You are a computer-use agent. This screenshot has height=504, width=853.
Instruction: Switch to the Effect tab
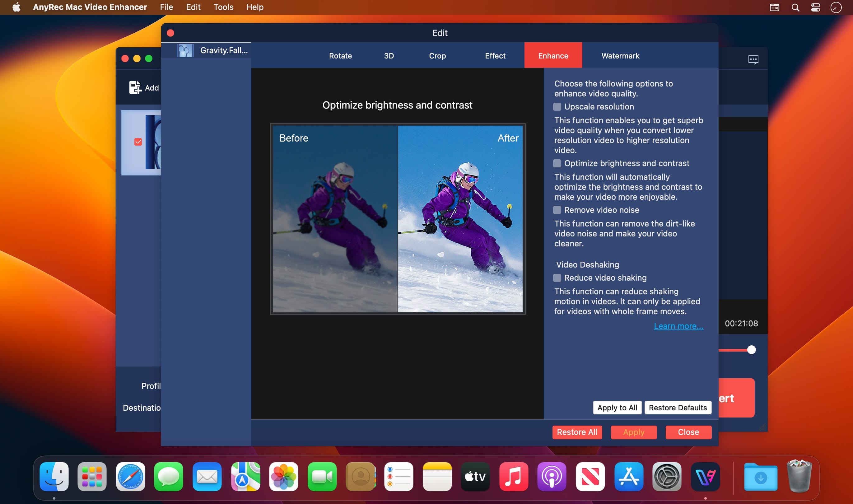pyautogui.click(x=495, y=56)
